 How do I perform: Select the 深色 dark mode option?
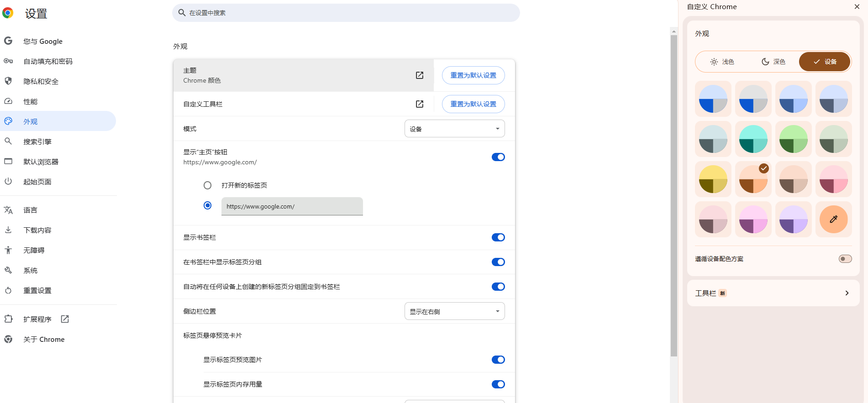(773, 62)
